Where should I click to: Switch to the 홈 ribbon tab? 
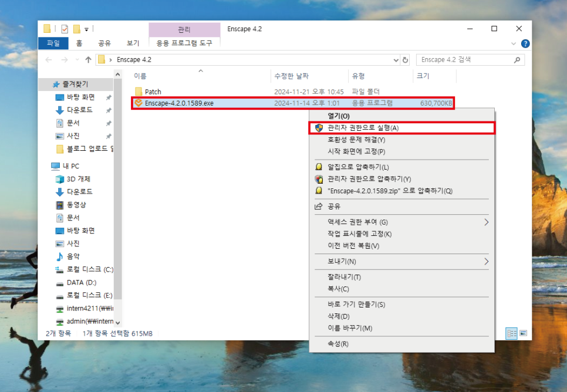pyautogui.click(x=79, y=43)
